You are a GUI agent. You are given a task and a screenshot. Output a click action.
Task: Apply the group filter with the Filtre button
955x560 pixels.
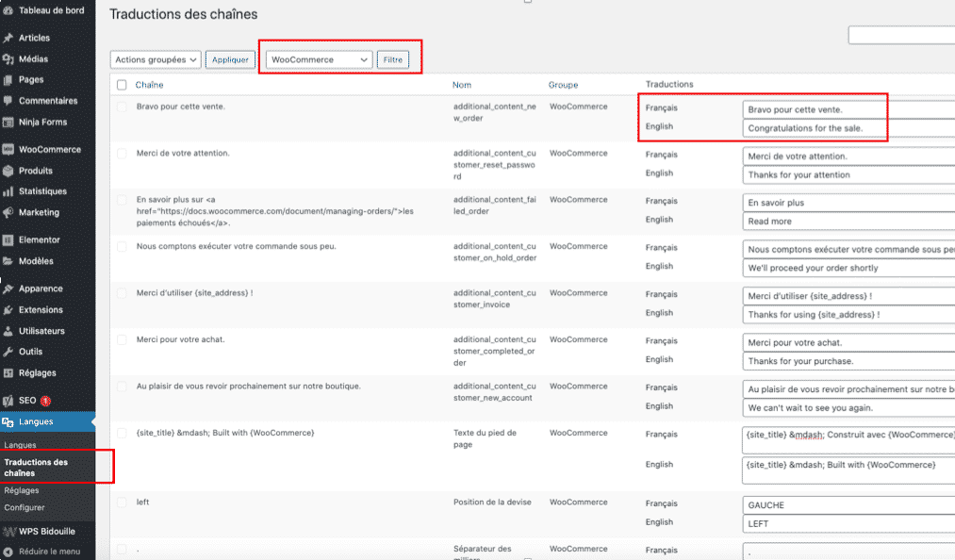click(393, 58)
